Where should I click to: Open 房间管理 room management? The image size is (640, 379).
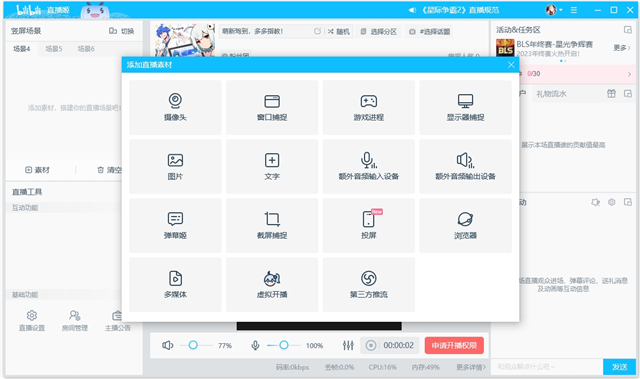[x=75, y=321]
